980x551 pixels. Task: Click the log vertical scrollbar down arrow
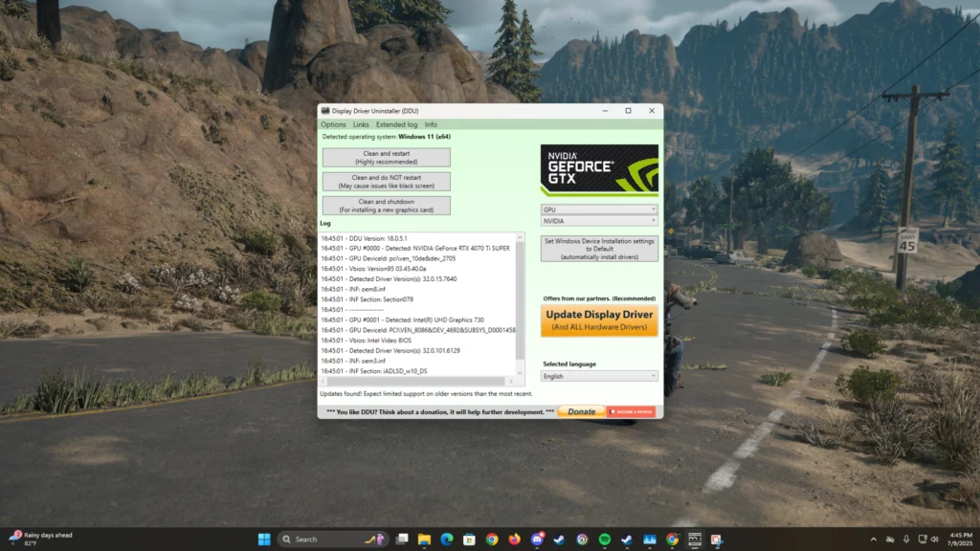tap(521, 371)
